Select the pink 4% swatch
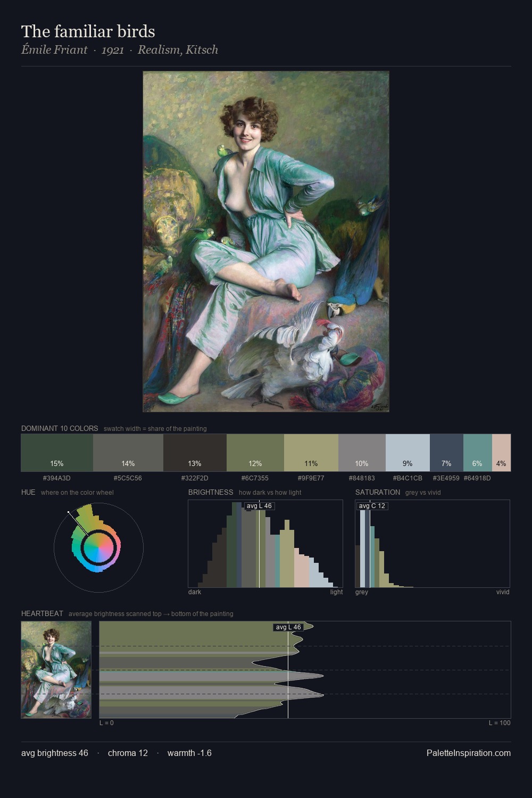The image size is (532, 798). (501, 453)
